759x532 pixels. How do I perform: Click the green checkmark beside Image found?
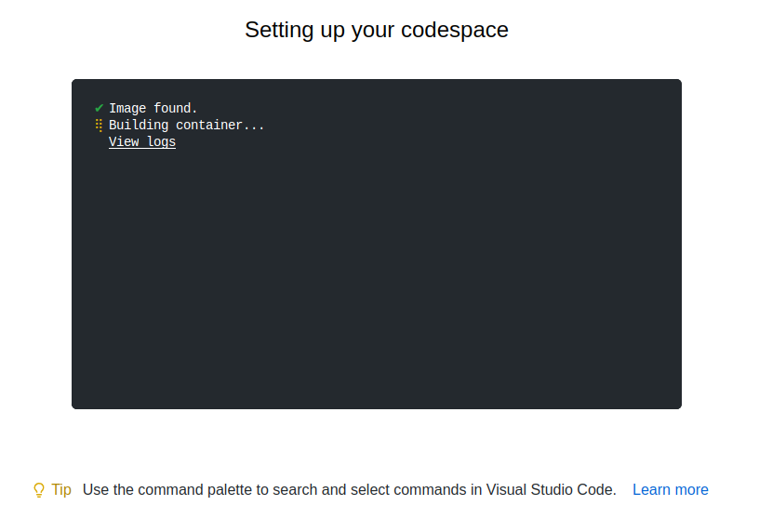[99, 108]
